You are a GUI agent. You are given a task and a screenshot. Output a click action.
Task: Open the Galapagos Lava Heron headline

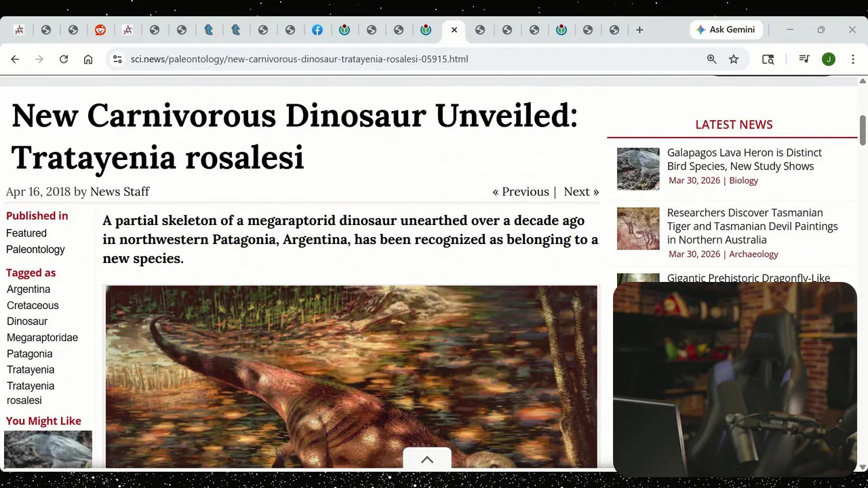(745, 159)
